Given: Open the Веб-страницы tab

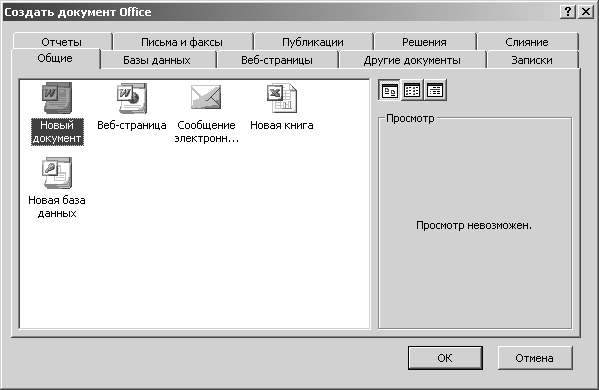Looking at the screenshot, I should point(277,60).
